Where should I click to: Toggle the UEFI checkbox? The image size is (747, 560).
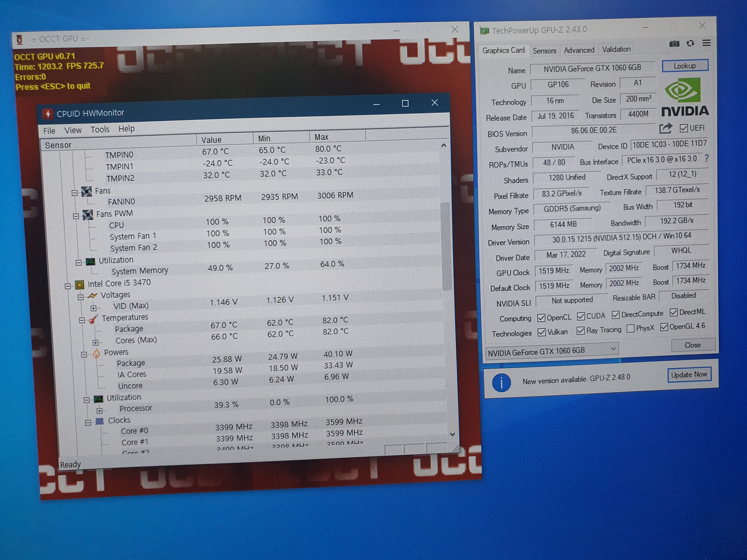coord(683,128)
